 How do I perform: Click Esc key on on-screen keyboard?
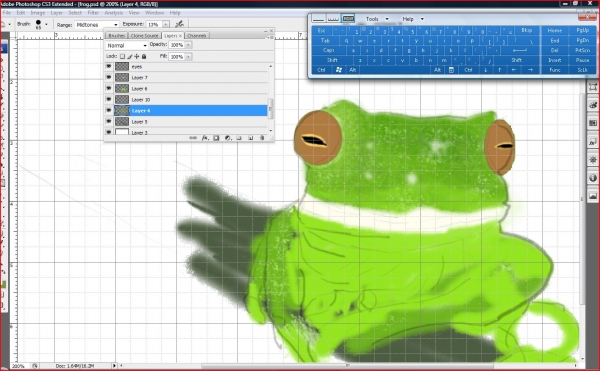[x=322, y=30]
